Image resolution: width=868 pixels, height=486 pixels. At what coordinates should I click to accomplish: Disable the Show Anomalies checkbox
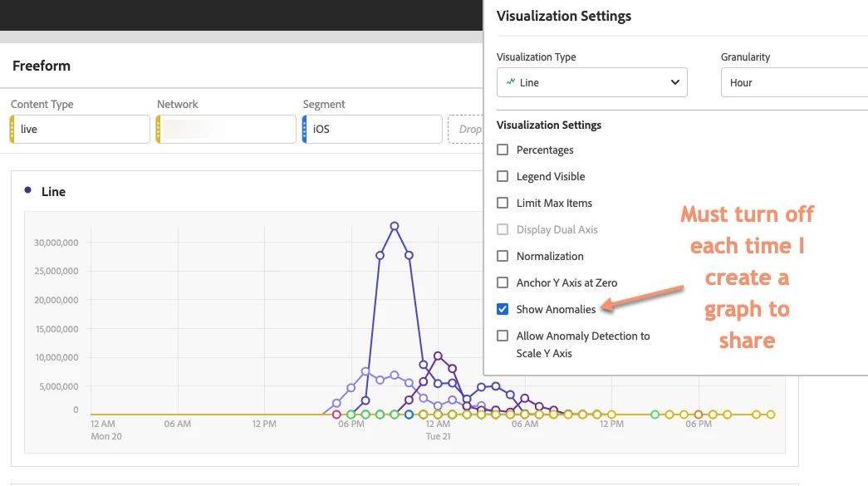(503, 309)
